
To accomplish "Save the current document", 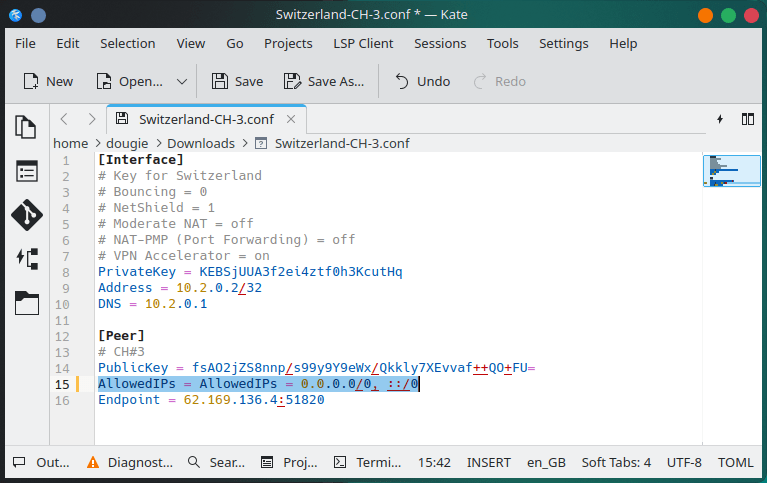I will pyautogui.click(x=237, y=81).
